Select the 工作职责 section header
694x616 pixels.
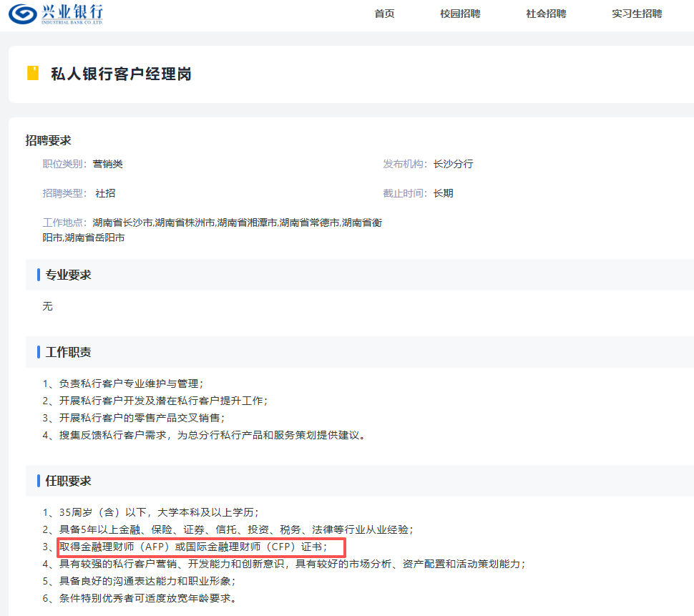(69, 352)
